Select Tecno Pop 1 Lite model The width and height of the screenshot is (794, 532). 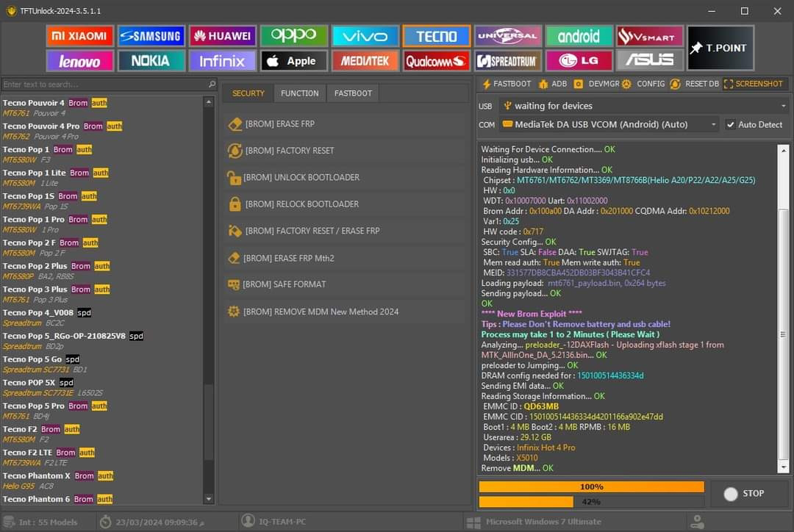pyautogui.click(x=101, y=178)
